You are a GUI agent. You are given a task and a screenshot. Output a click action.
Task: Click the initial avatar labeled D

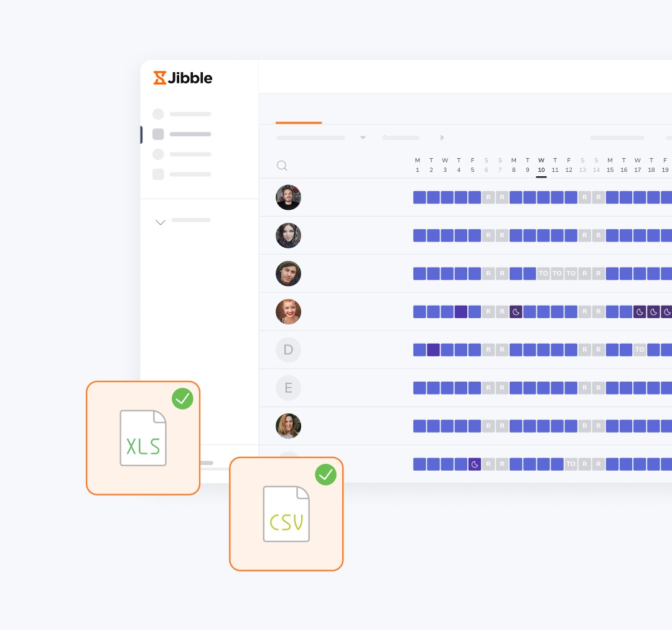point(288,350)
